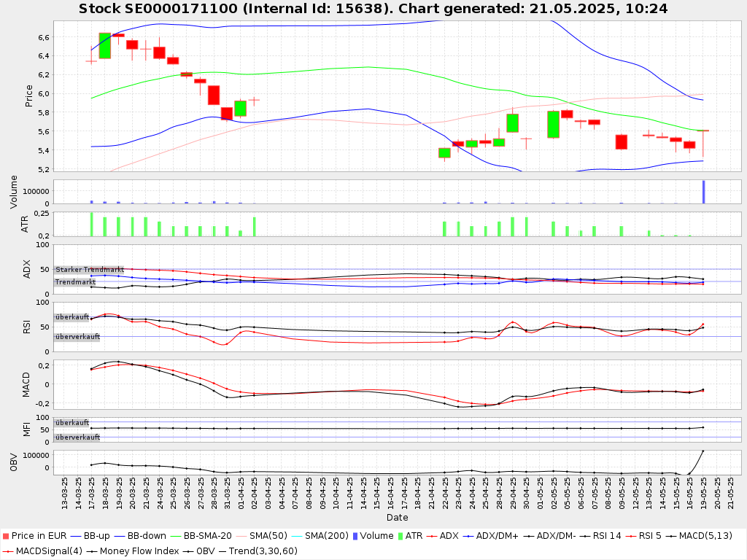Click the tall volume bar on 19-05-25
Image resolution: width=747 pixels, height=560 pixels.
click(703, 192)
